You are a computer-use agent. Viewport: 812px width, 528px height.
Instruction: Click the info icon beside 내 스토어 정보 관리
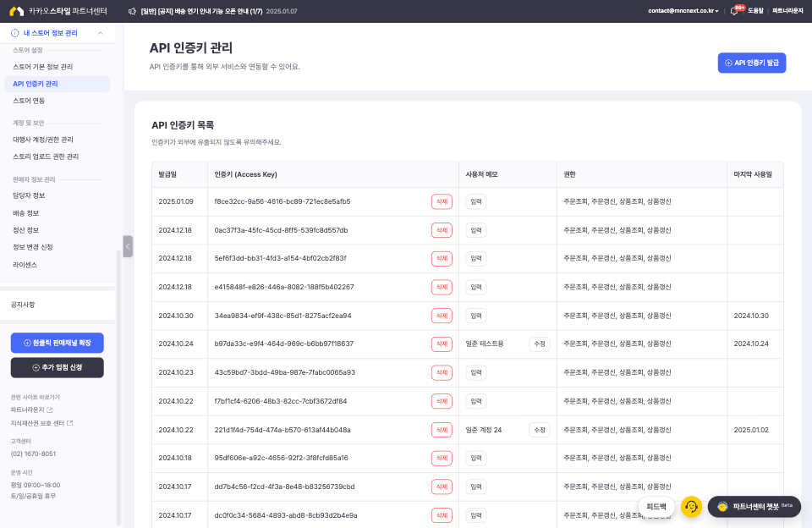[15, 33]
